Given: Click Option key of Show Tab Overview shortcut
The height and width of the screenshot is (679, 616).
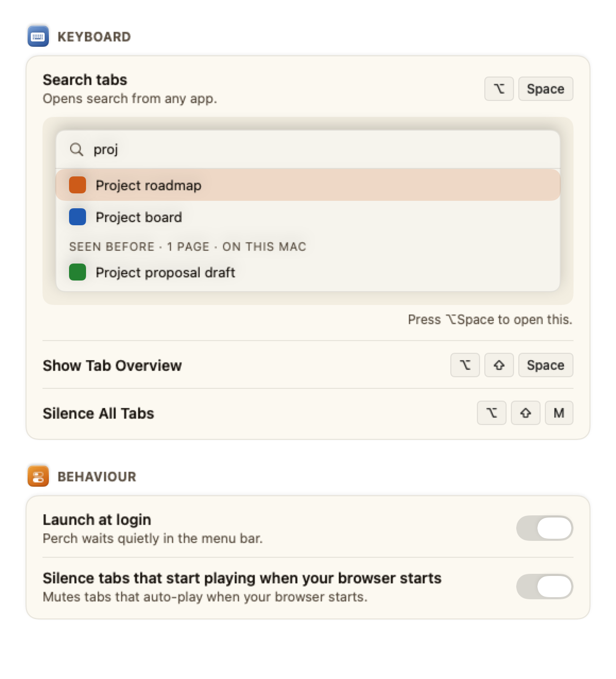Looking at the screenshot, I should [x=465, y=365].
